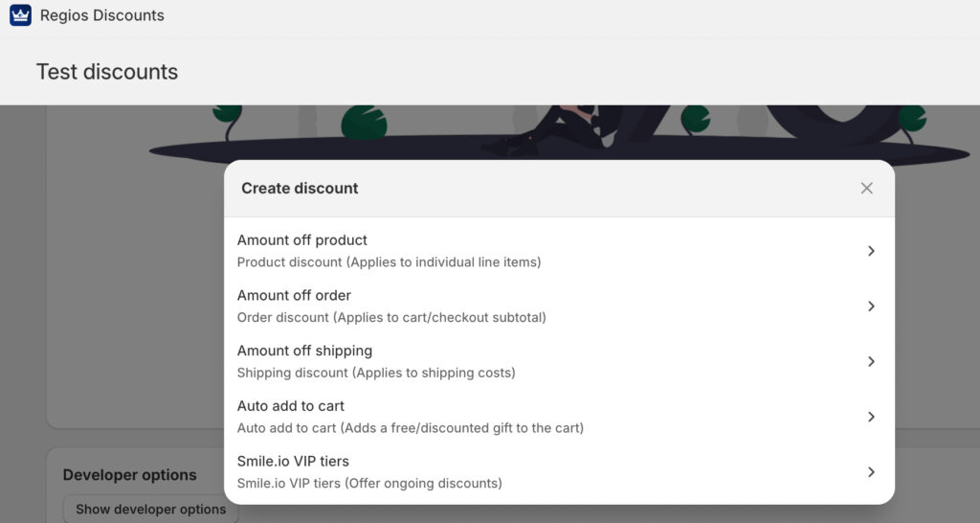This screenshot has height=523, width=980.
Task: Select the "Amount off product" discount title
Action: [x=302, y=240]
